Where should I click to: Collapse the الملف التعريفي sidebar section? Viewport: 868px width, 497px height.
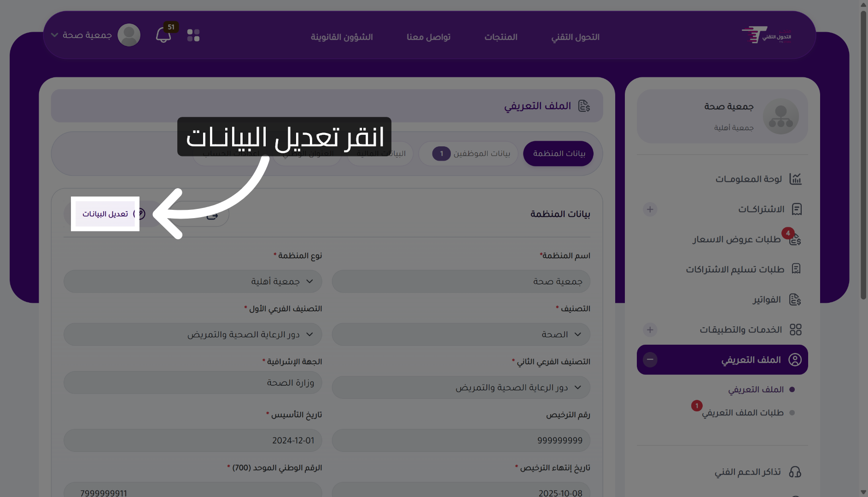point(651,359)
